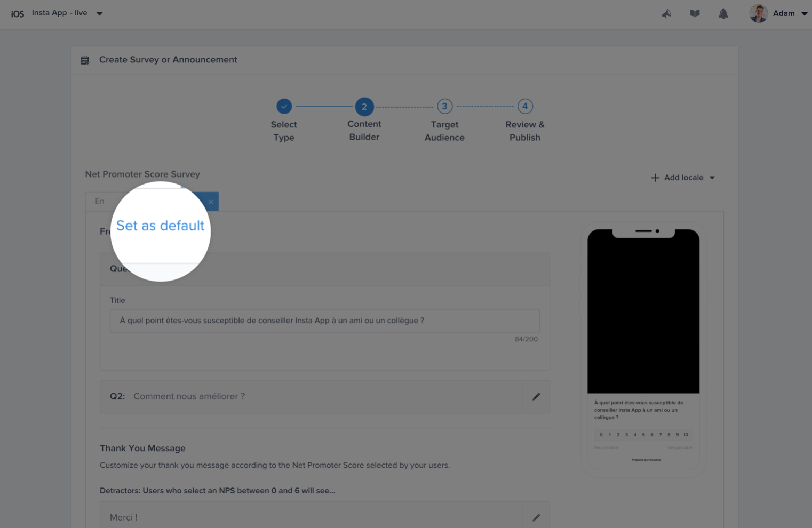
Task: Click the survey title input field
Action: [x=324, y=321]
